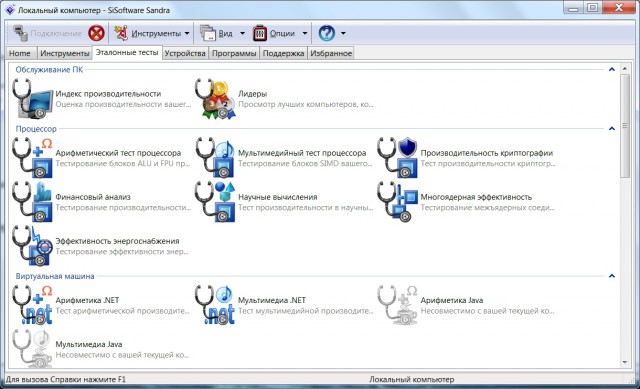Click the Инструменты toolbar icon
The image size is (640, 389).
click(x=121, y=33)
